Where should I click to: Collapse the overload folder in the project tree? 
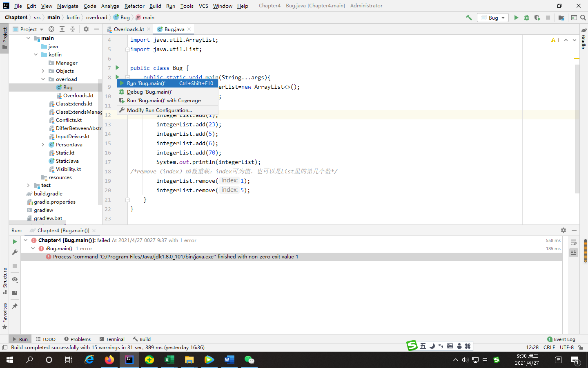click(43, 79)
